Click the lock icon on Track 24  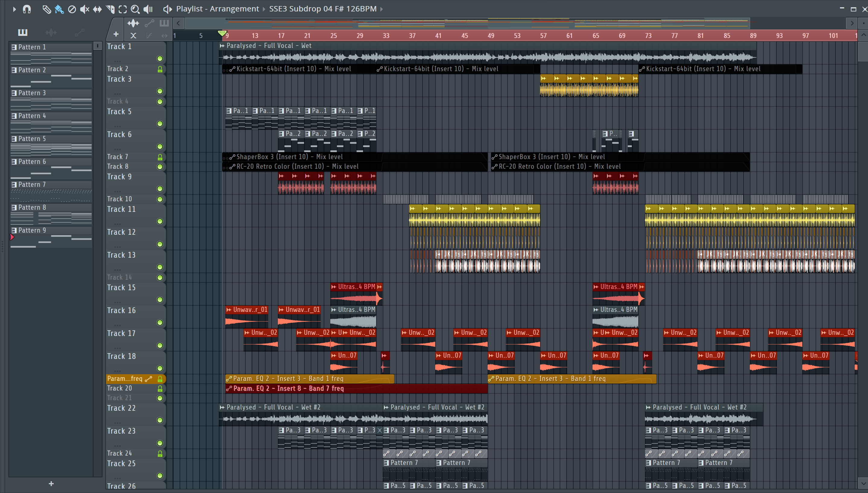(x=160, y=454)
